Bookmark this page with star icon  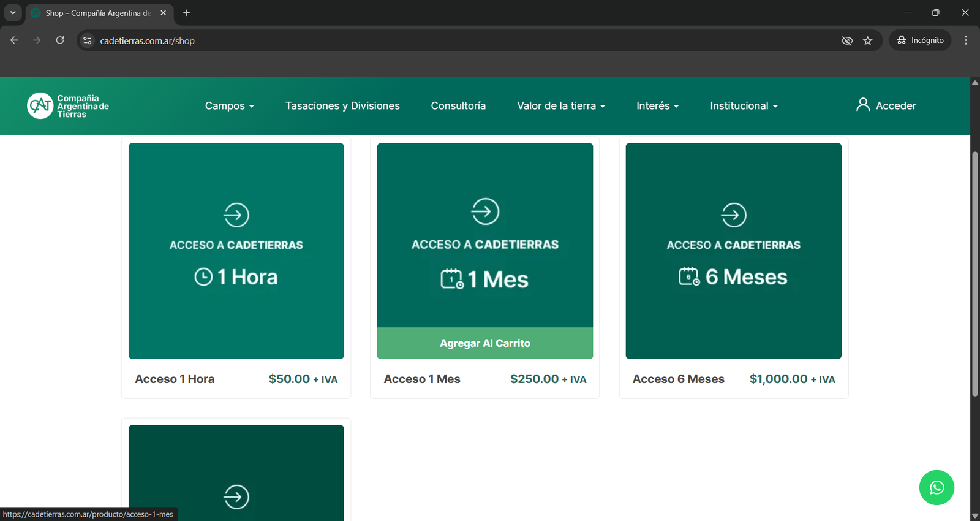pyautogui.click(x=867, y=40)
